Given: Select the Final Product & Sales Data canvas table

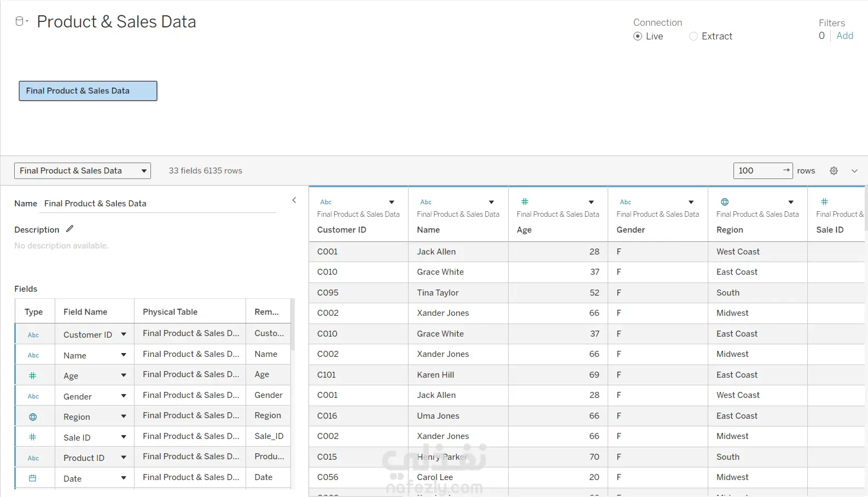Looking at the screenshot, I should click(88, 91).
